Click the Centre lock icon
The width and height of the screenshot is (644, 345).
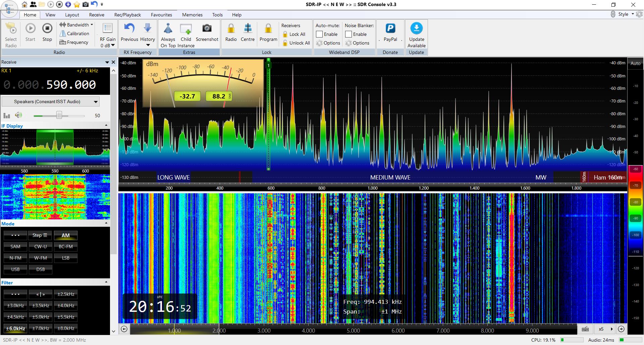pos(248,28)
